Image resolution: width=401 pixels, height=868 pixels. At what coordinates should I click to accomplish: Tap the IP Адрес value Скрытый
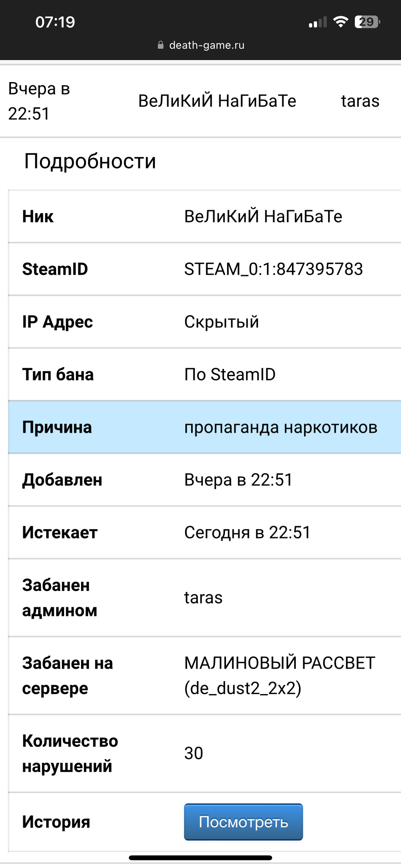pos(221,321)
